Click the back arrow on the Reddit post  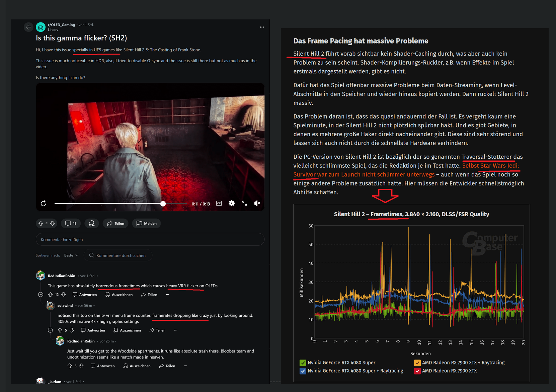(x=28, y=27)
